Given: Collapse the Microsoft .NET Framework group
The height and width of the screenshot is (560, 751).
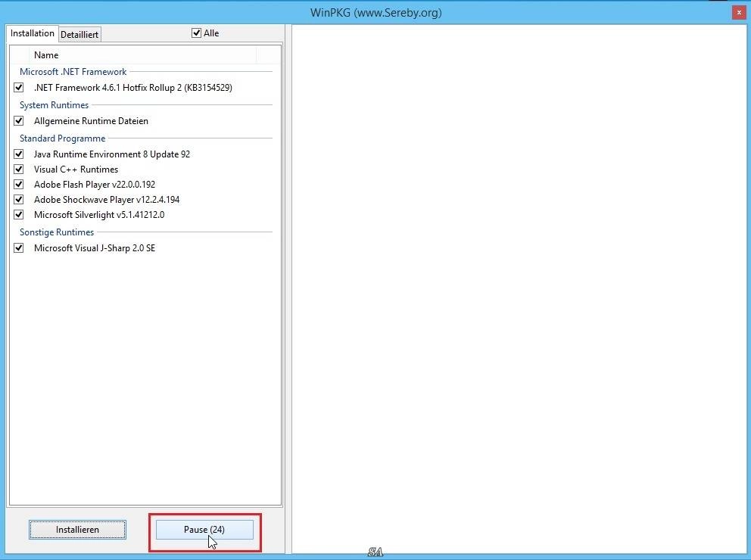Looking at the screenshot, I should coord(73,72).
